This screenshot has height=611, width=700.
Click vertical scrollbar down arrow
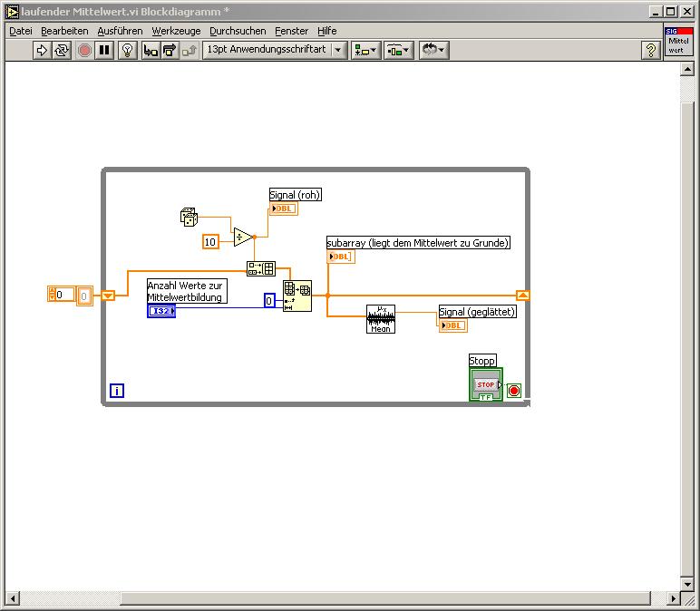click(687, 583)
